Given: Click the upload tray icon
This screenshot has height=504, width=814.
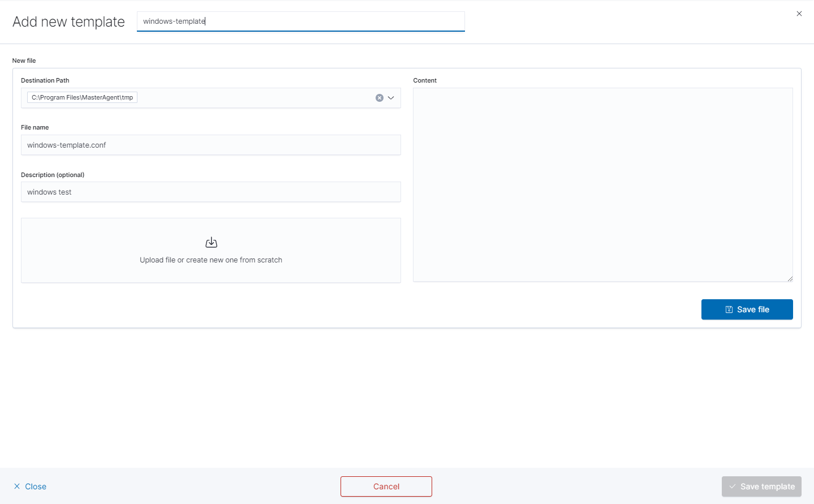Looking at the screenshot, I should point(211,243).
